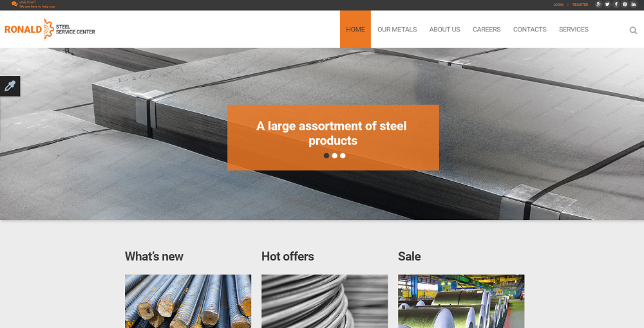
Task: Select the second slider dot
Action: tap(335, 156)
